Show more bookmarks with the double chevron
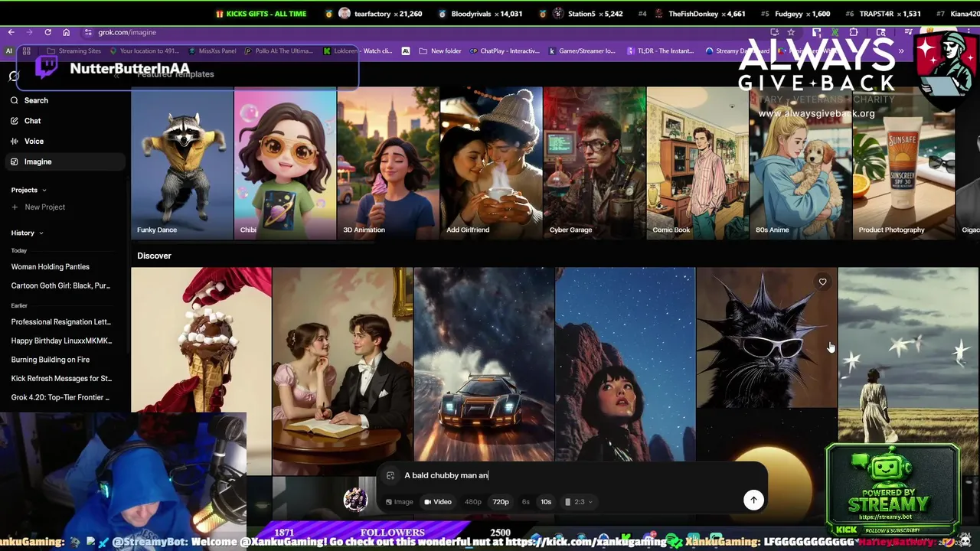The height and width of the screenshot is (551, 980). coord(901,51)
